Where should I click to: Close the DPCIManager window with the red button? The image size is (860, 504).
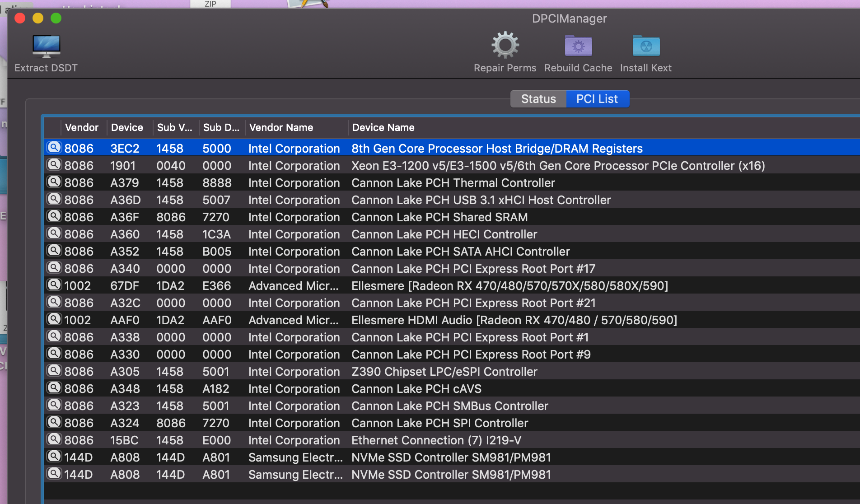[20, 18]
